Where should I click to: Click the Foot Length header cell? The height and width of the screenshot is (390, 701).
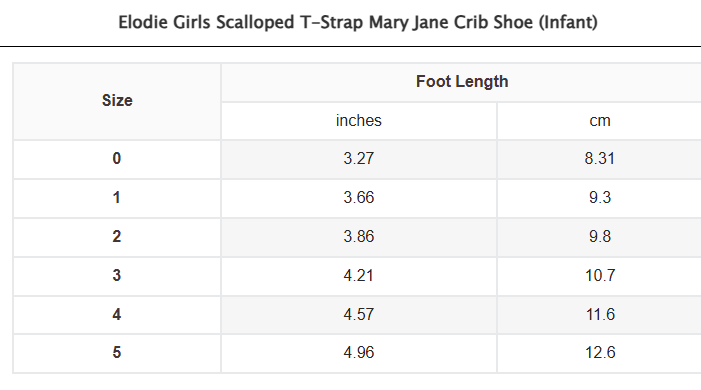(462, 82)
